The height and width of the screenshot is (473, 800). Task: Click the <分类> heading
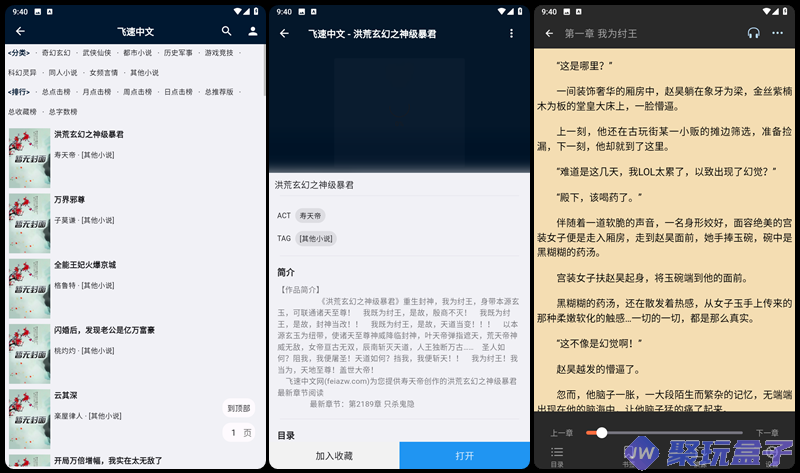coord(19,53)
